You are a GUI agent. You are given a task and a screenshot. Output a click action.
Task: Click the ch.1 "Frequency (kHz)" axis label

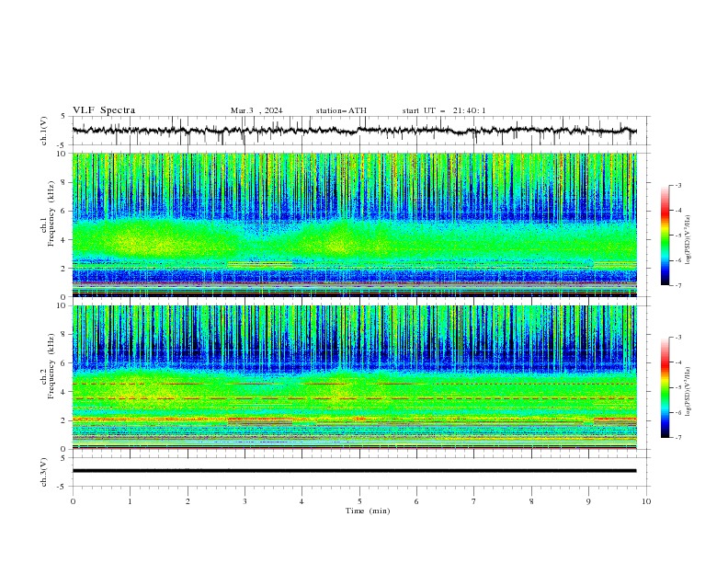tap(51, 214)
